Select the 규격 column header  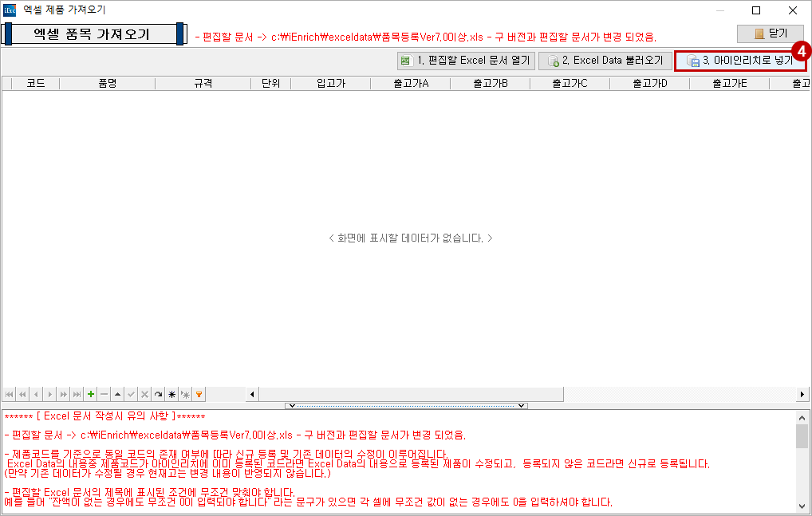(x=203, y=83)
